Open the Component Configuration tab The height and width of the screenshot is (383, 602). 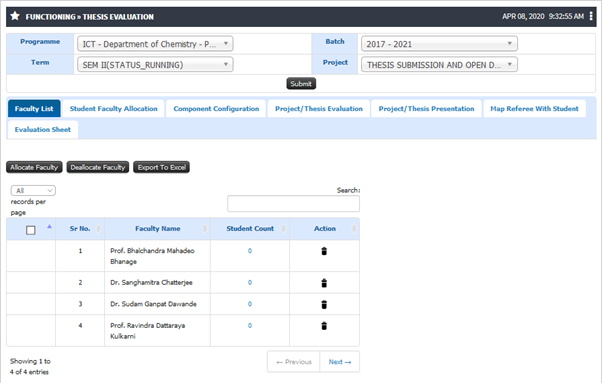pos(216,109)
